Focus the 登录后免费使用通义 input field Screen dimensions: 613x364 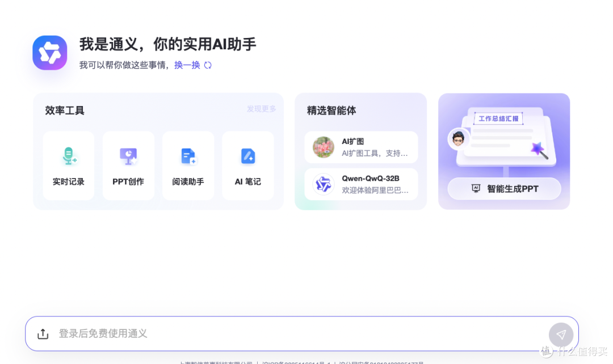click(x=284, y=333)
